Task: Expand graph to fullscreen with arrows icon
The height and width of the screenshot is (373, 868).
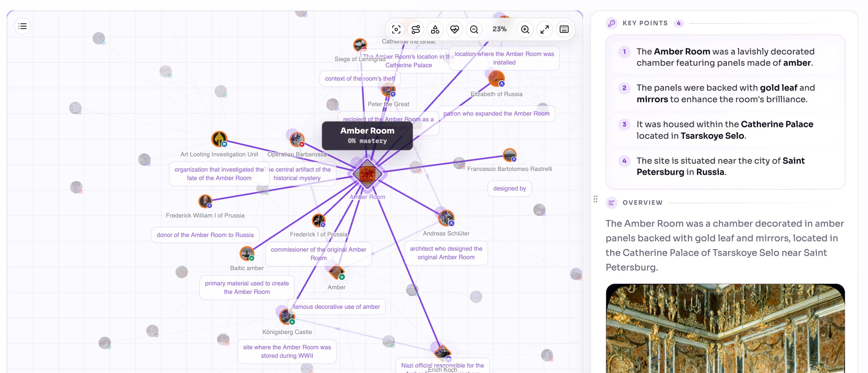Action: tap(544, 29)
